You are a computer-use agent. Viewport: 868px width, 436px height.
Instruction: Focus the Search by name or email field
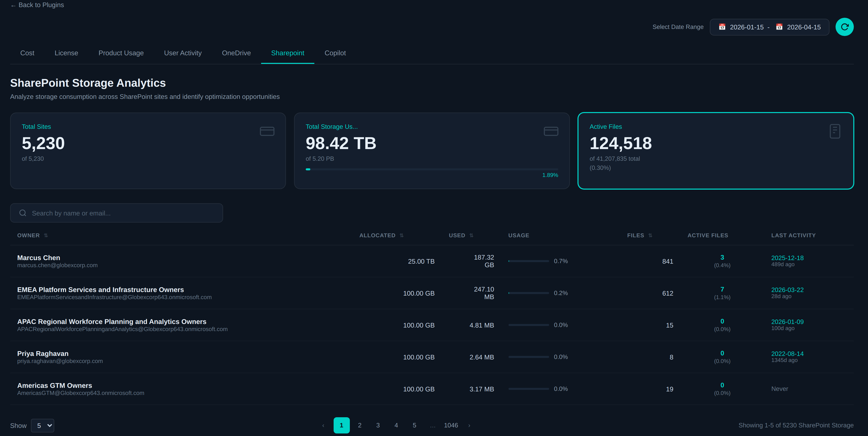(117, 213)
